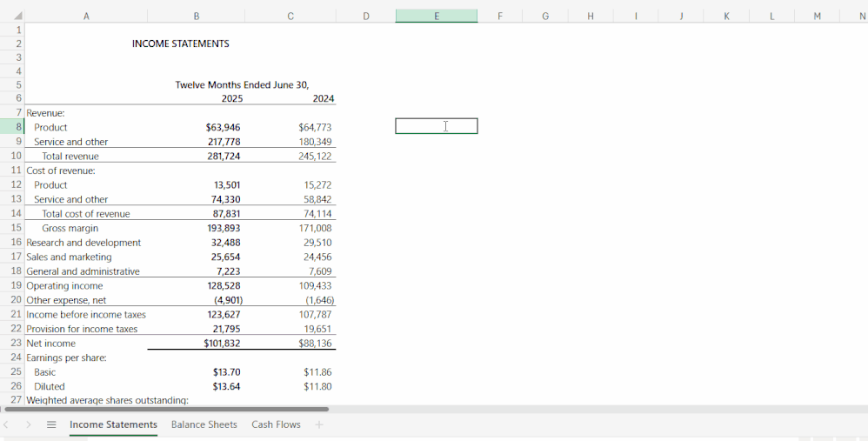Click the horizontal scrollbar thumb
Viewport: 868px width, 441px height.
(167, 410)
